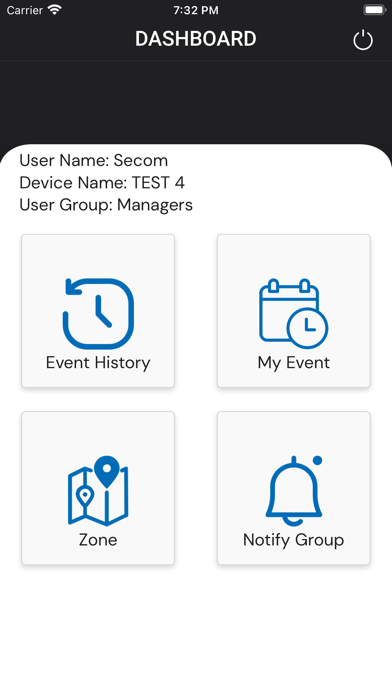Click the 7:32 PM status time
Screen dimensions: 392x696
point(196,10)
